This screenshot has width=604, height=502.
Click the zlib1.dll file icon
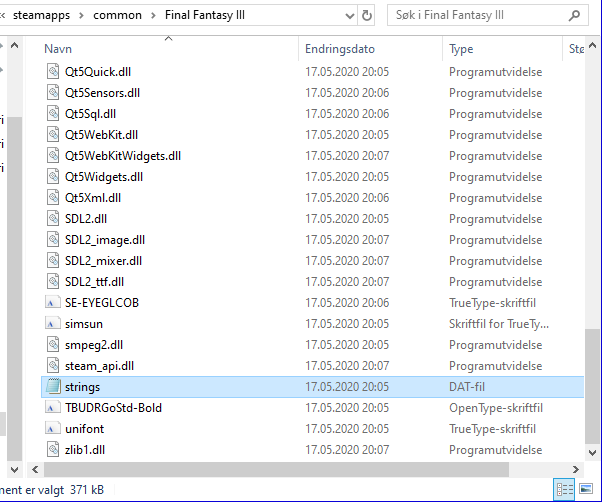[x=53, y=450]
